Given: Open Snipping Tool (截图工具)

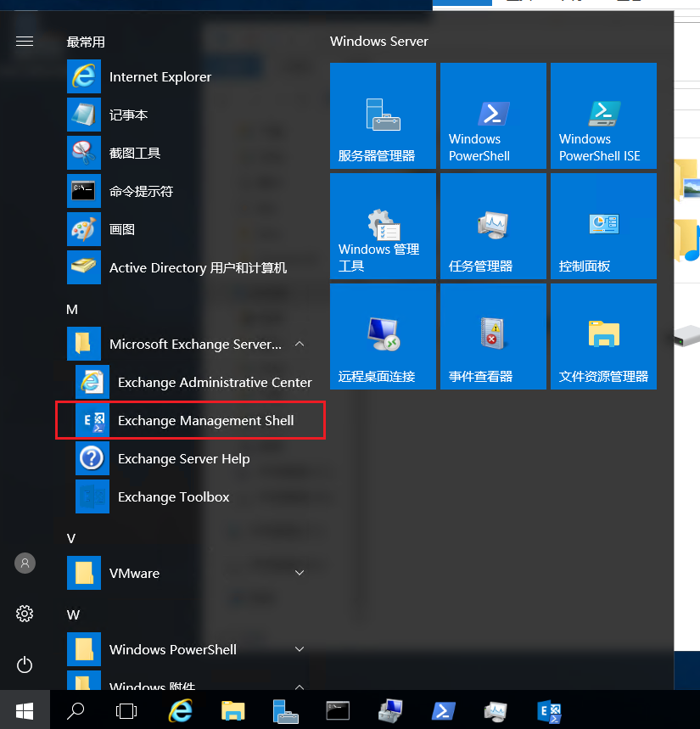Looking at the screenshot, I should [x=186, y=153].
